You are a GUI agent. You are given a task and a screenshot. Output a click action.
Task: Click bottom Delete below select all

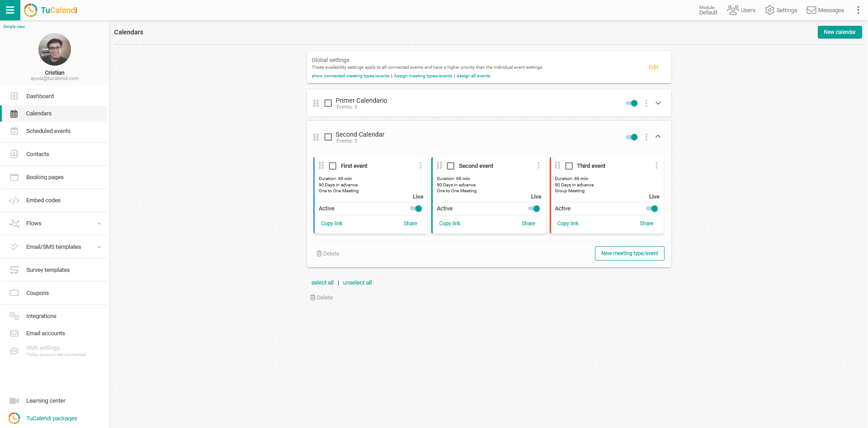[321, 298]
